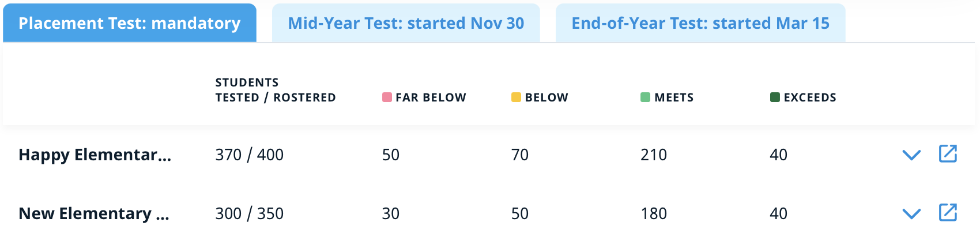Click Happy Elementary's 370 / 400 value
The height and width of the screenshot is (241, 980).
[x=249, y=155]
